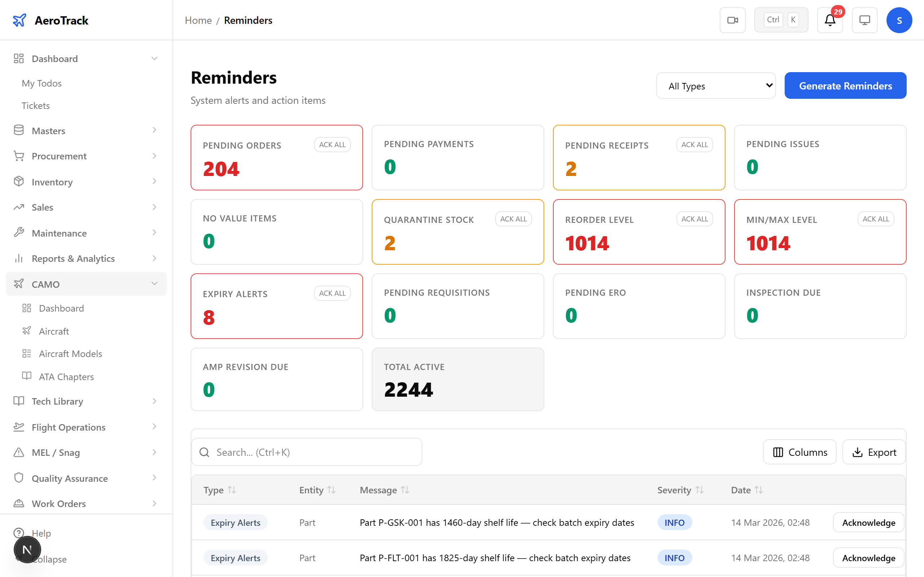924x577 pixels.
Task: Collapse the CAMO section in the sidebar
Action: tap(154, 283)
